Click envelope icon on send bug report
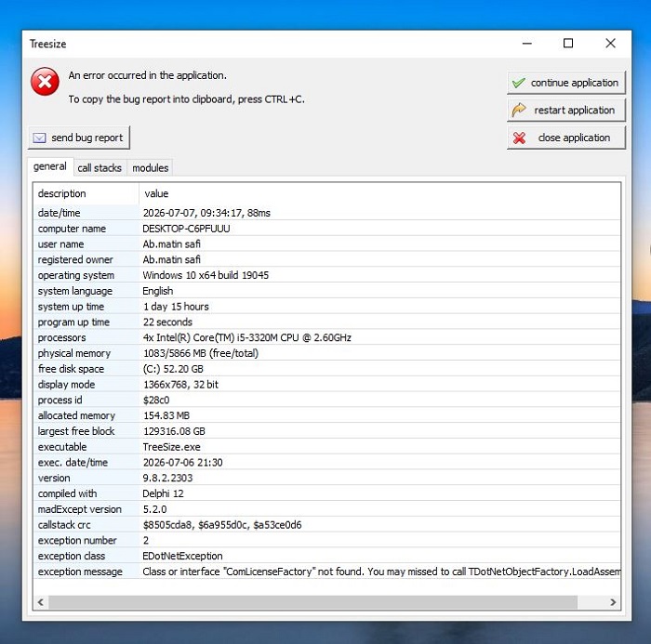Screen dimensions: 651x644 (x=39, y=138)
